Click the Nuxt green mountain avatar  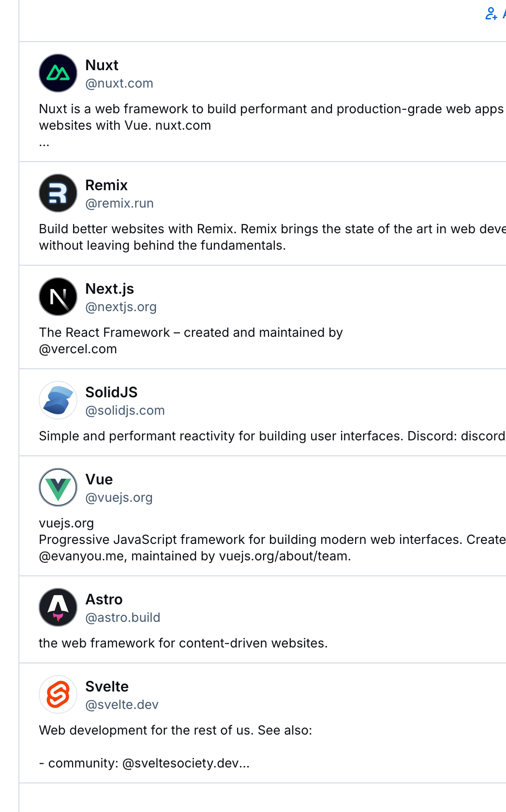pyautogui.click(x=58, y=73)
